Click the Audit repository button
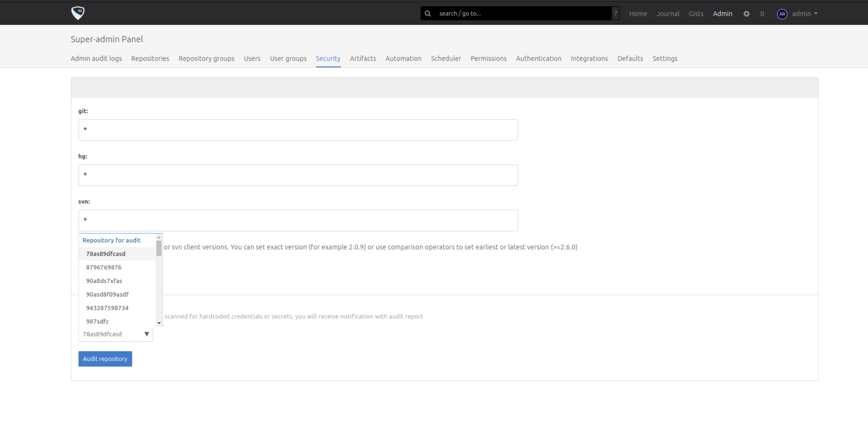The height and width of the screenshot is (432, 868). coord(105,359)
